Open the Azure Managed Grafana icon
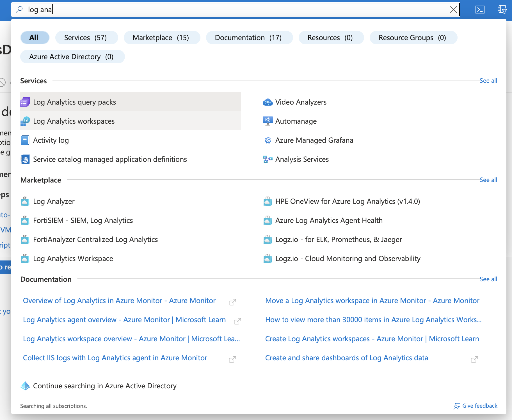 [x=268, y=140]
